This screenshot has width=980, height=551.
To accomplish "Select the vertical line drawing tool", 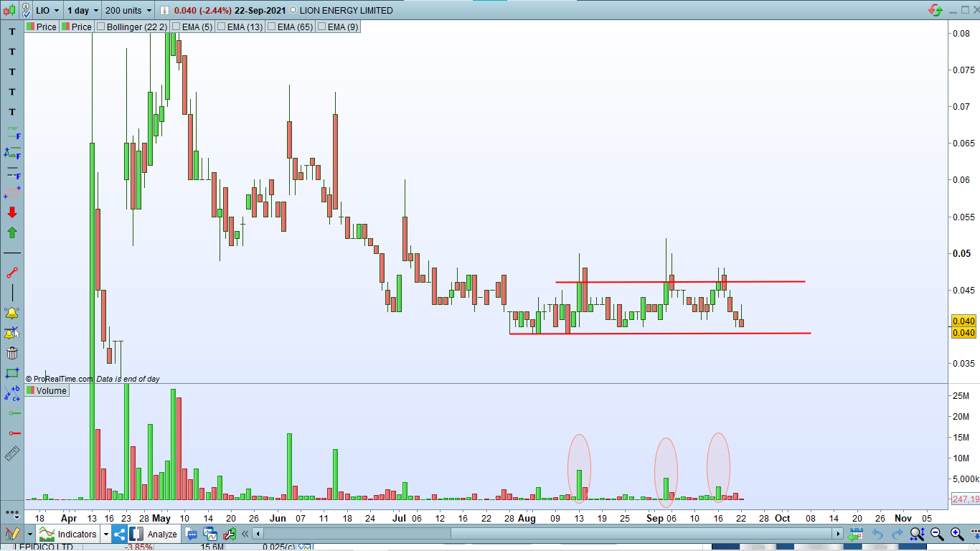I will (12, 293).
